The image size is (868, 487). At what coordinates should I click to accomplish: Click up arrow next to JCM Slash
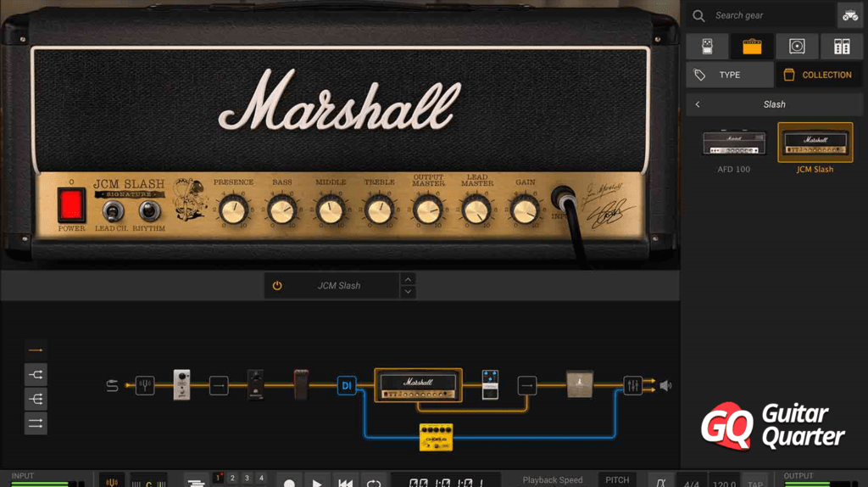pos(408,279)
